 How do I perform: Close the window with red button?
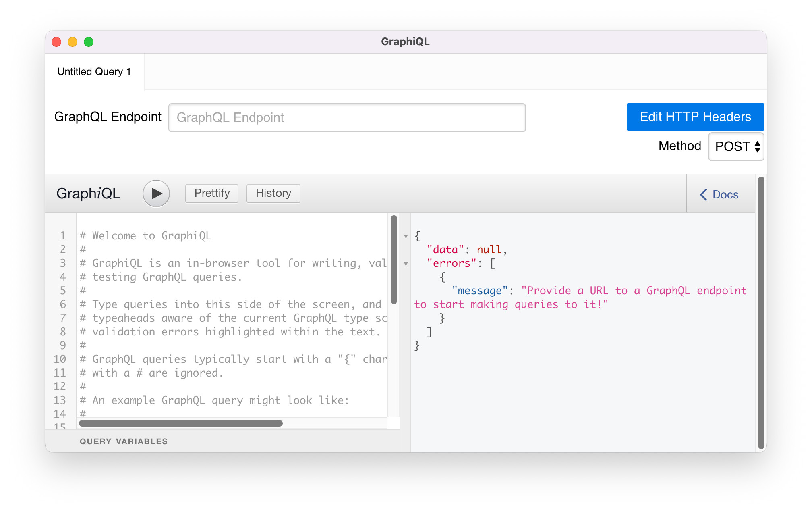coord(56,42)
